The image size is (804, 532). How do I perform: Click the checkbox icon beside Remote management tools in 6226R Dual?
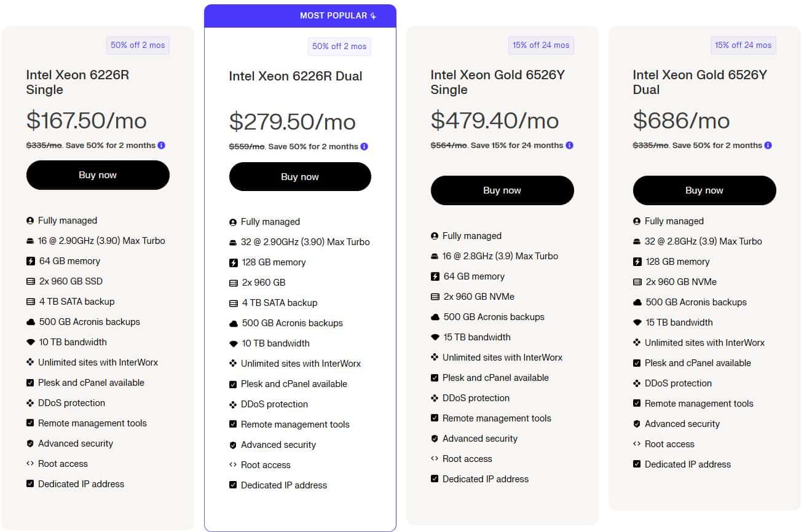point(233,424)
